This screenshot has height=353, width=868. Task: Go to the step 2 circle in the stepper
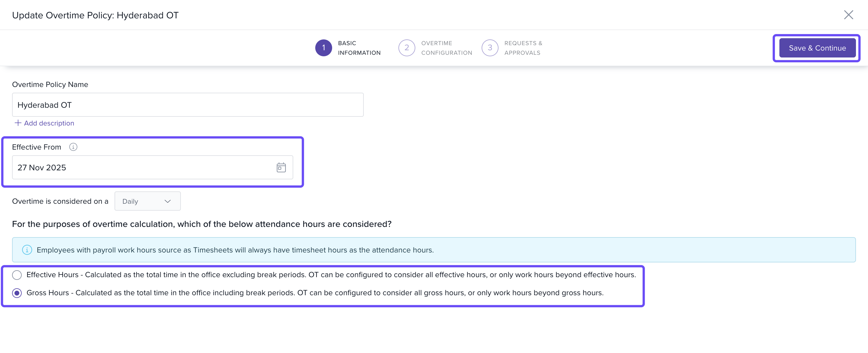pos(406,48)
